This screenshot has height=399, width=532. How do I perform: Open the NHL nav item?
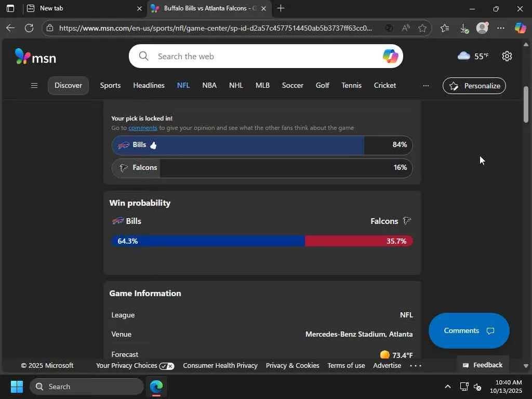[236, 86]
